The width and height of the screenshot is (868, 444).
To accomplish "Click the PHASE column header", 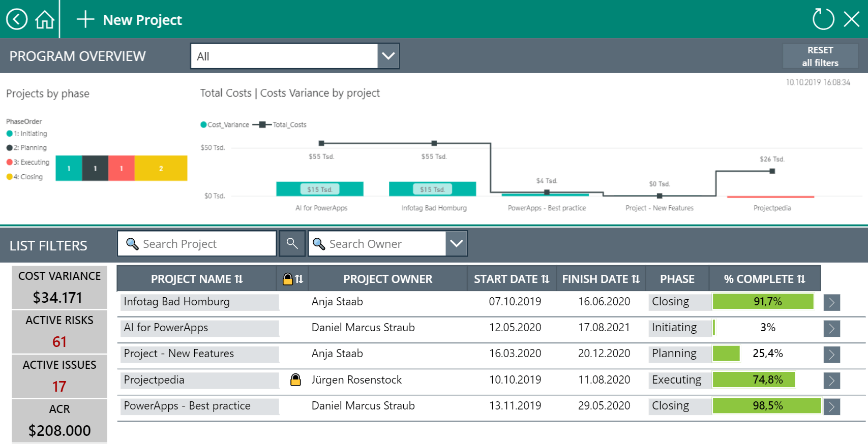I will tap(677, 279).
